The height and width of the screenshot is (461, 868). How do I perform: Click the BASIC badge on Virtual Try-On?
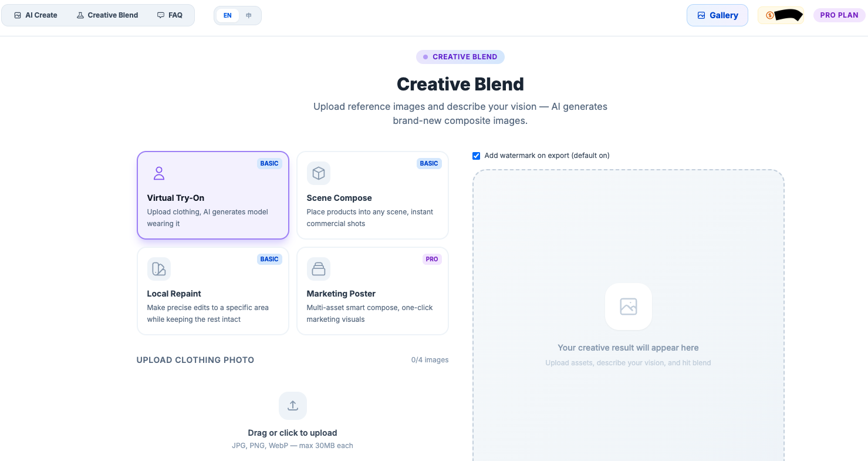[x=269, y=163]
